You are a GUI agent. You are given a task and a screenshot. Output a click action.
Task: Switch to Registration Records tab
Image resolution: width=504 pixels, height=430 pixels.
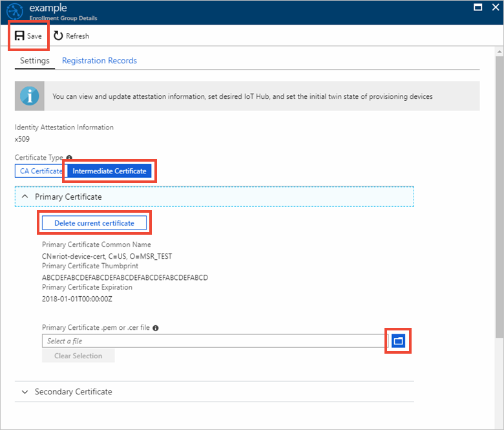pos(100,61)
